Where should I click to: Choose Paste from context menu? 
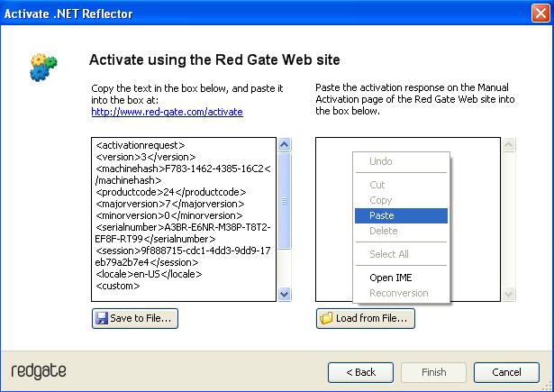[401, 215]
